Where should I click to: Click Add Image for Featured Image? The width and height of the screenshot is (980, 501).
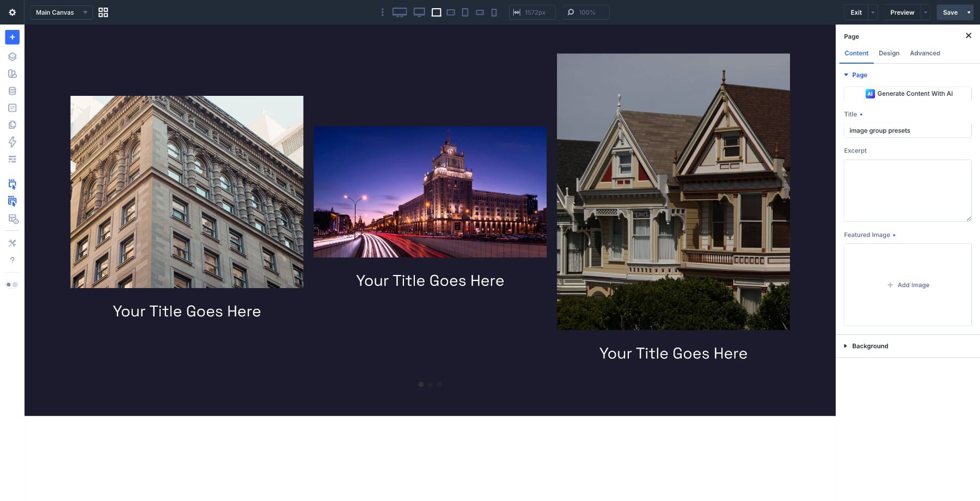[x=908, y=285]
